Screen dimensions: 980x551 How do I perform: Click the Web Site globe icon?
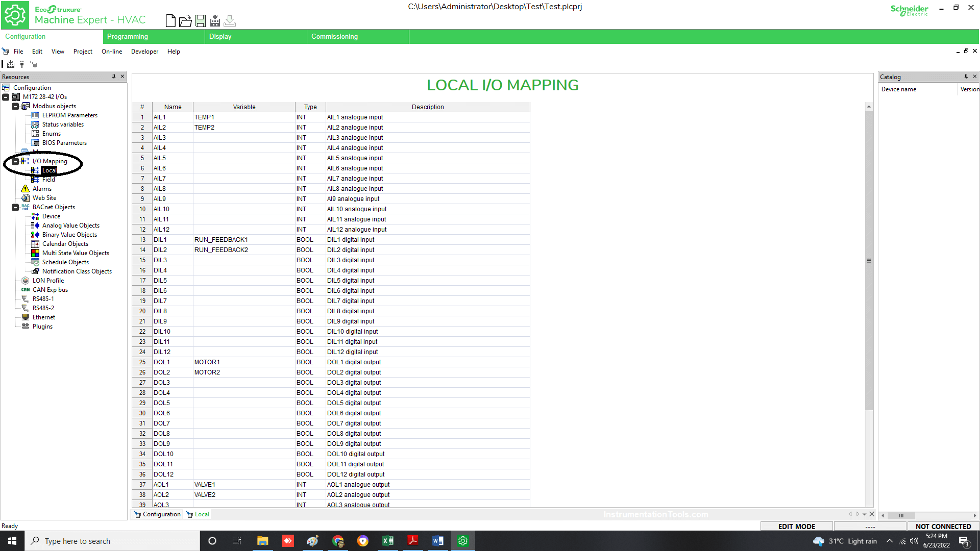26,198
